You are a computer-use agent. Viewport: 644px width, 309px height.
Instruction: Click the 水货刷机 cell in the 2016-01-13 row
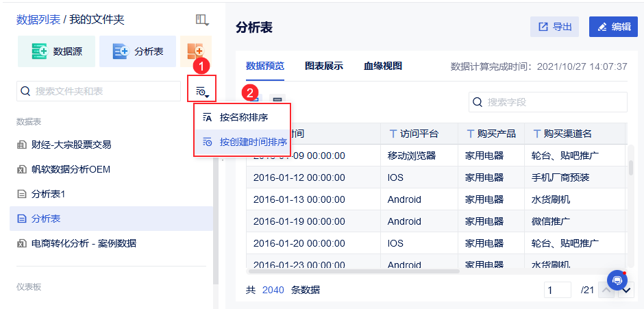[575, 199]
